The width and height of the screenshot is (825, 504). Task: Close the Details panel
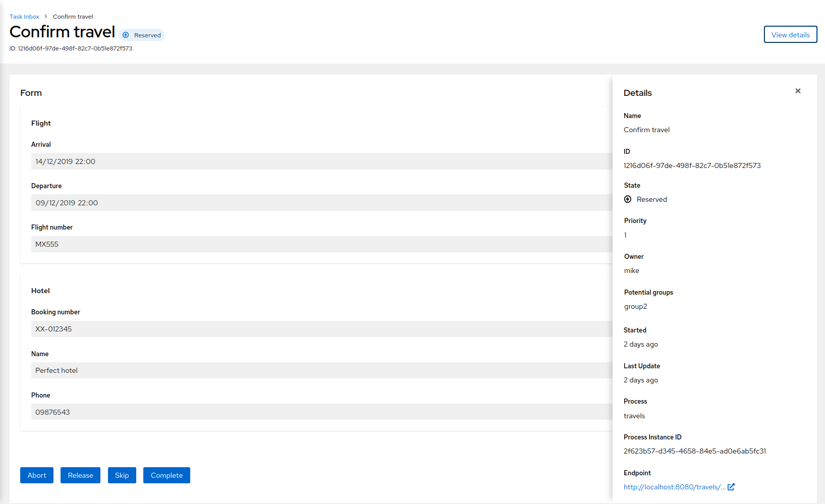(x=798, y=91)
